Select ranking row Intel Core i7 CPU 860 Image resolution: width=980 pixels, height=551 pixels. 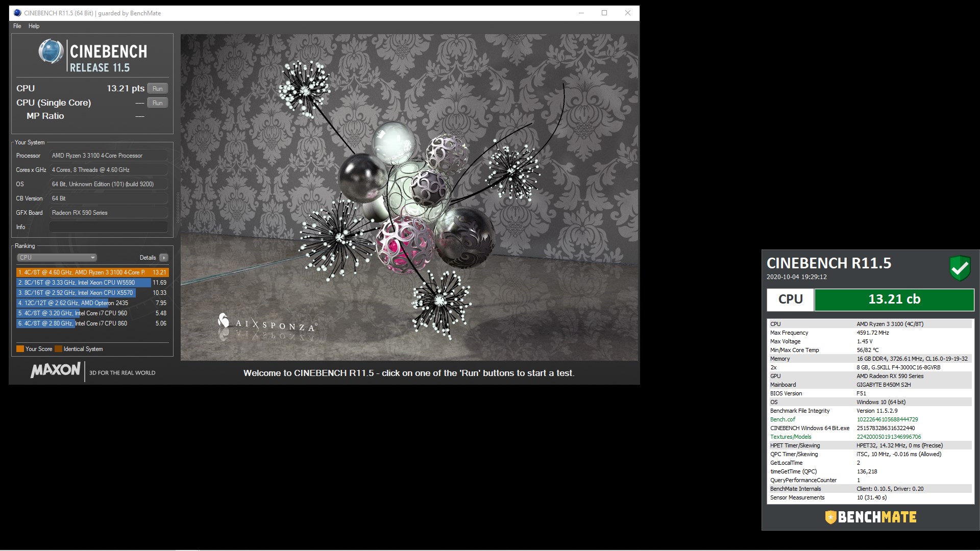point(92,323)
